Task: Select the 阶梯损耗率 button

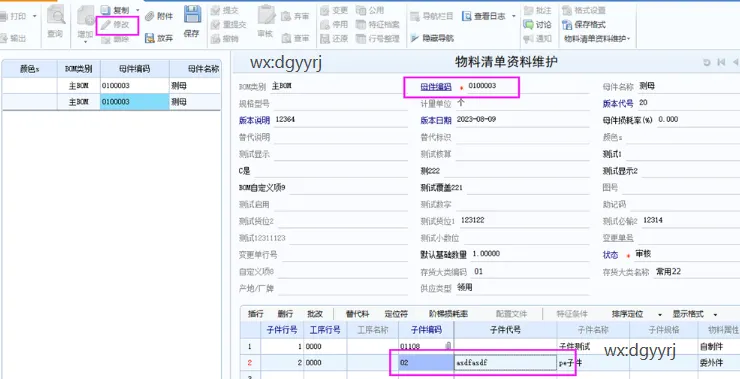Action: [x=448, y=314]
